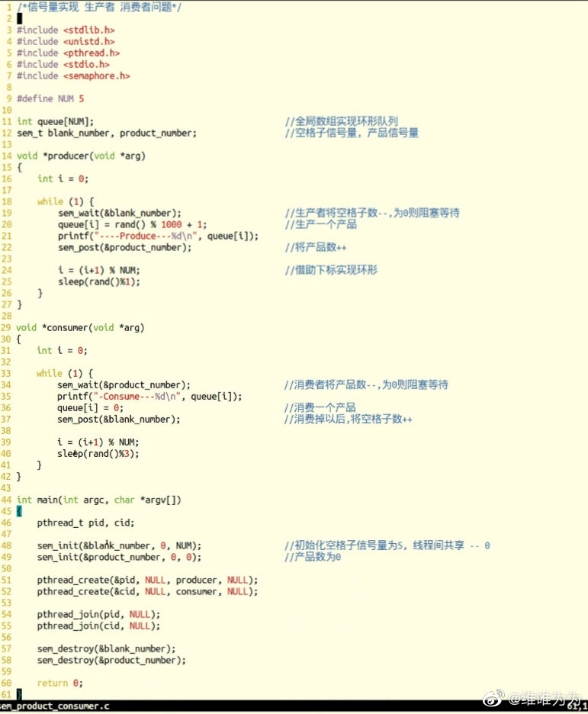This screenshot has width=588, height=714.
Task: Click the sem_destroy(&product_number) line
Action: [x=111, y=660]
